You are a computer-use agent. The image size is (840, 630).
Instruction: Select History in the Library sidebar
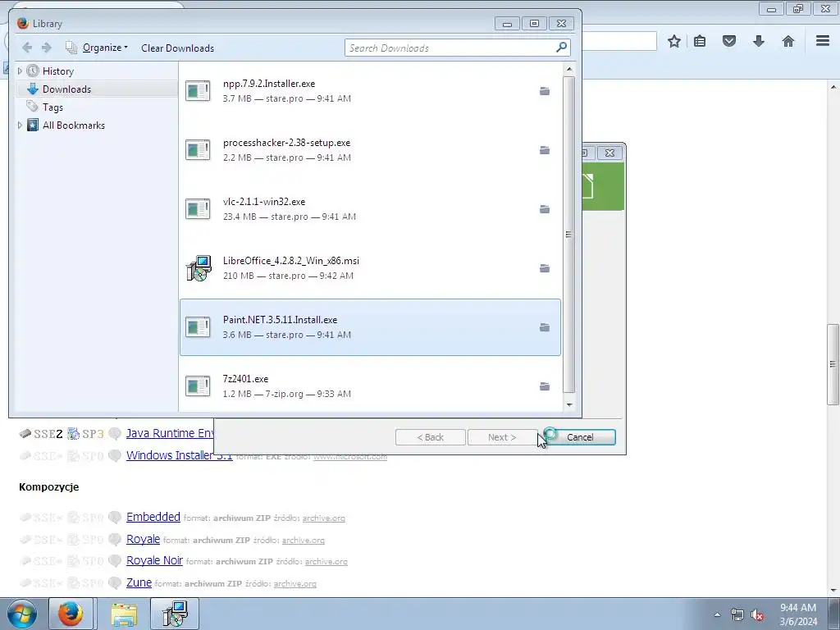(58, 71)
